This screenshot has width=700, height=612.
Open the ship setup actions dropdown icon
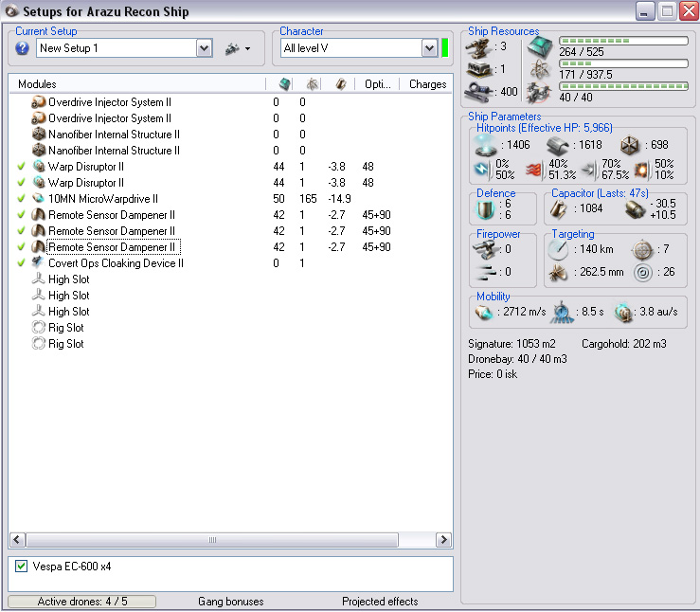pos(238,48)
